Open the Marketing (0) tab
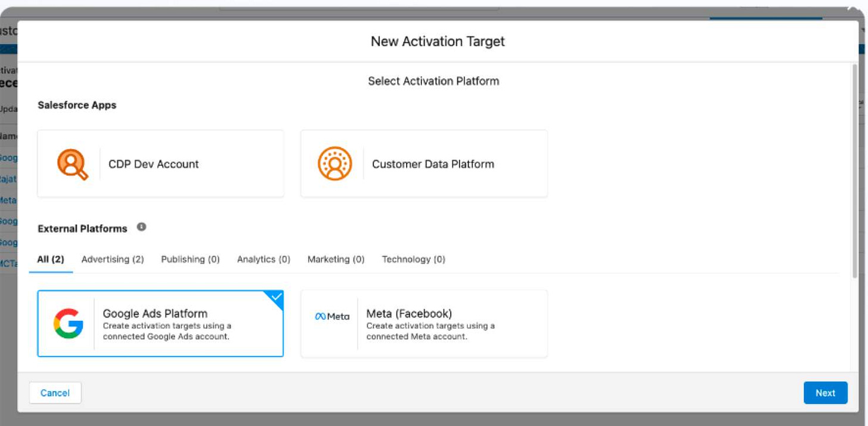This screenshot has width=868, height=426. (336, 259)
